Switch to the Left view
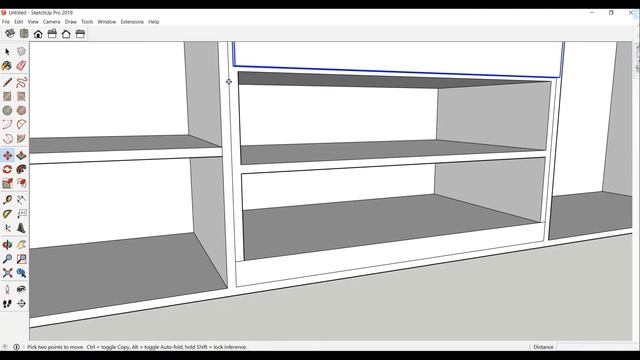Screen dimensions: 640x360 (80, 33)
